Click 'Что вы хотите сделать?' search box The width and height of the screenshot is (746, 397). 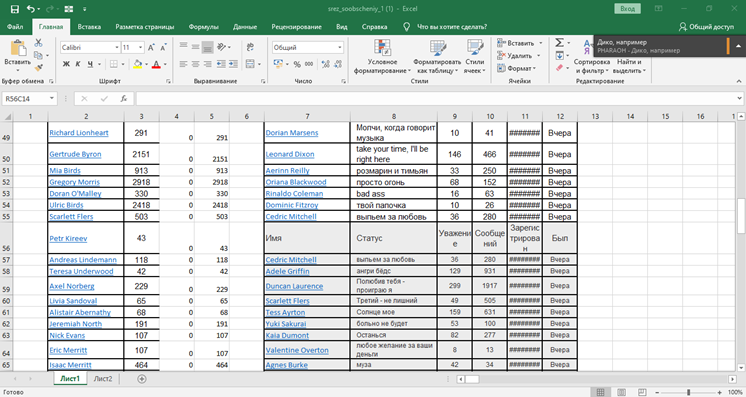(x=452, y=27)
